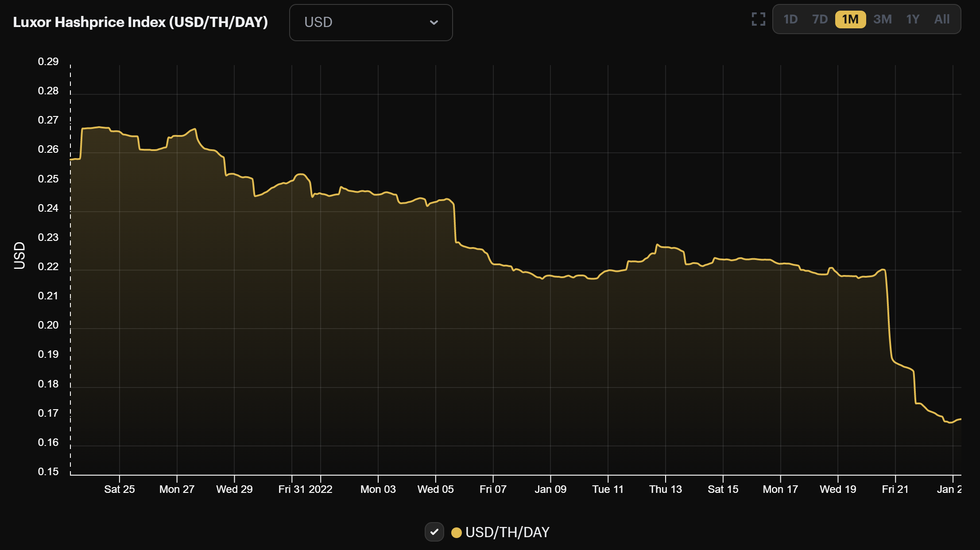This screenshot has height=550, width=980.
Task: Click the vertical USD axis title
Action: (x=19, y=256)
